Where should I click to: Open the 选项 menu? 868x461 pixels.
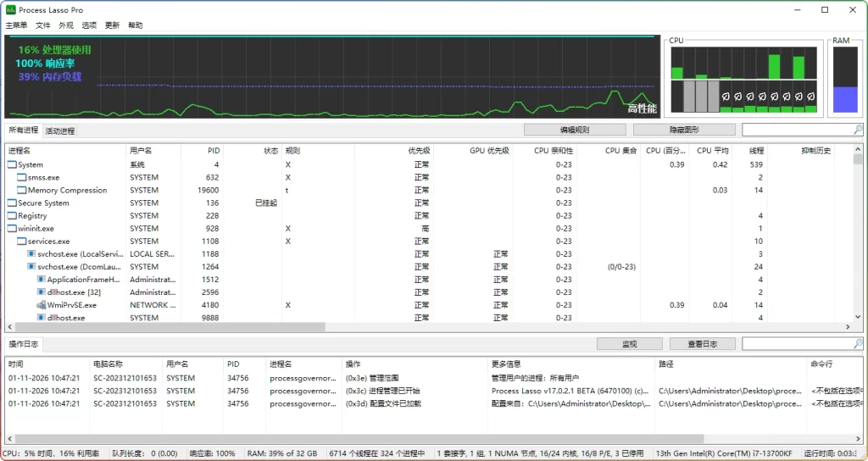click(89, 25)
